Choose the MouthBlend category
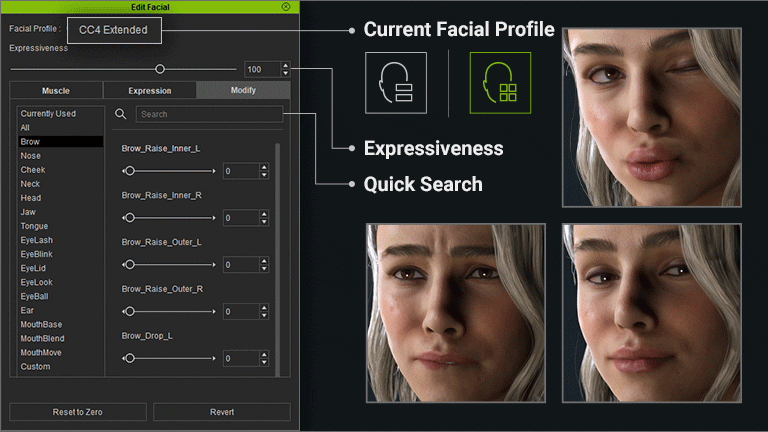 pyautogui.click(x=41, y=338)
